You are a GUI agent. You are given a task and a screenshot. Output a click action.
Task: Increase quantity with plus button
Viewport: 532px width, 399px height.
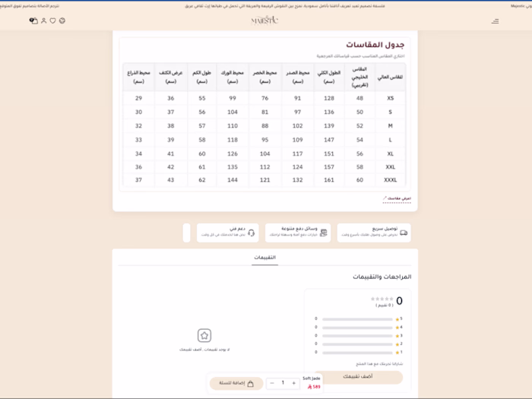tap(294, 383)
